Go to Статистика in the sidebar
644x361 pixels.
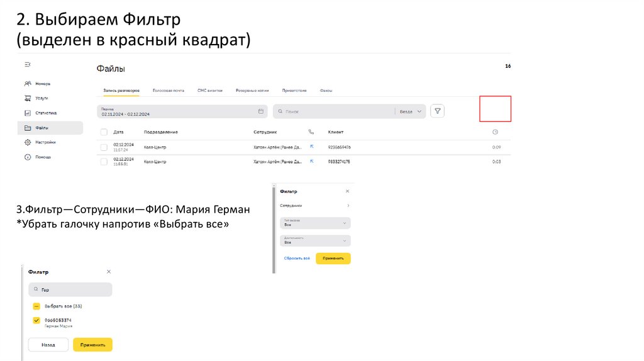(x=40, y=113)
